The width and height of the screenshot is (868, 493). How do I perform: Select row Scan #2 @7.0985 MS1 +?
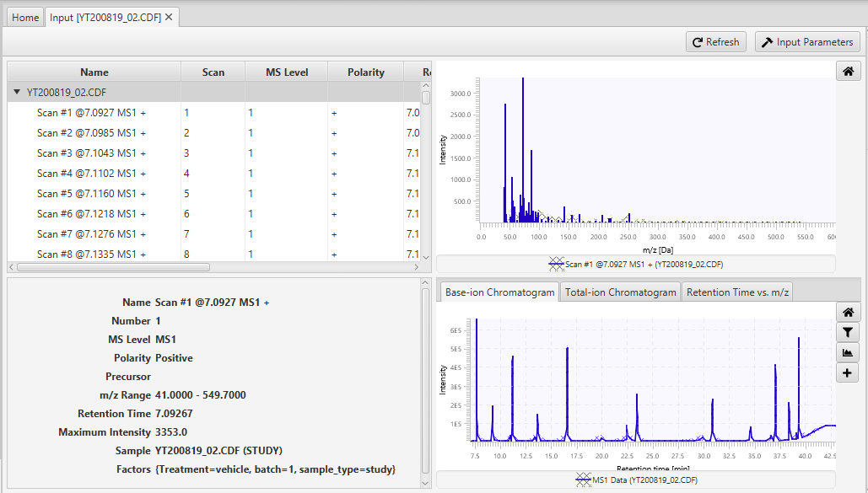213,133
